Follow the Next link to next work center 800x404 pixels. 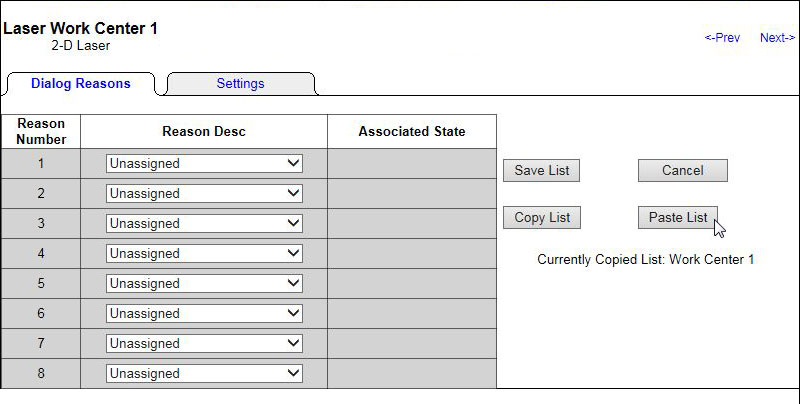tap(777, 38)
